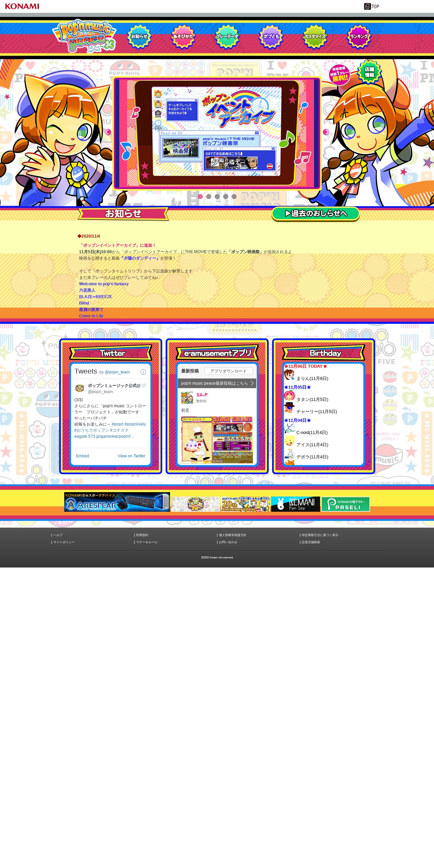Open Welcome to pop'n fantasy link
Screen dimensions: 434x868
[104, 284]
